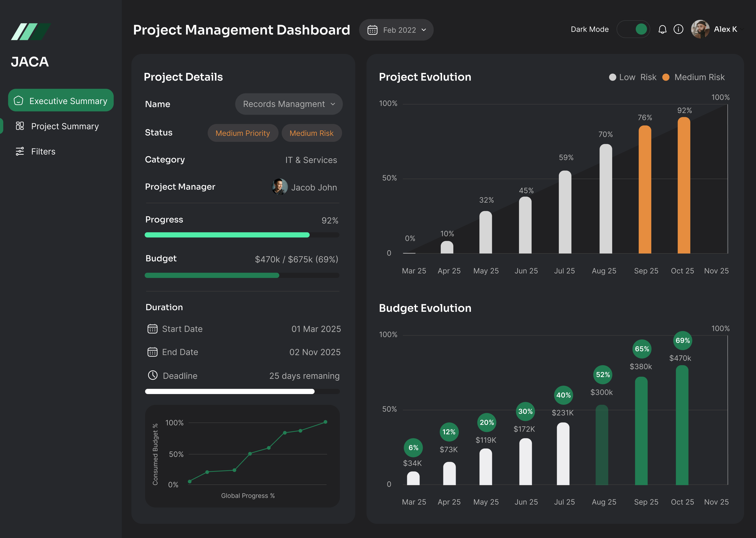The height and width of the screenshot is (538, 756).
Task: Open the Feb 2022 date dropdown
Action: (x=396, y=30)
